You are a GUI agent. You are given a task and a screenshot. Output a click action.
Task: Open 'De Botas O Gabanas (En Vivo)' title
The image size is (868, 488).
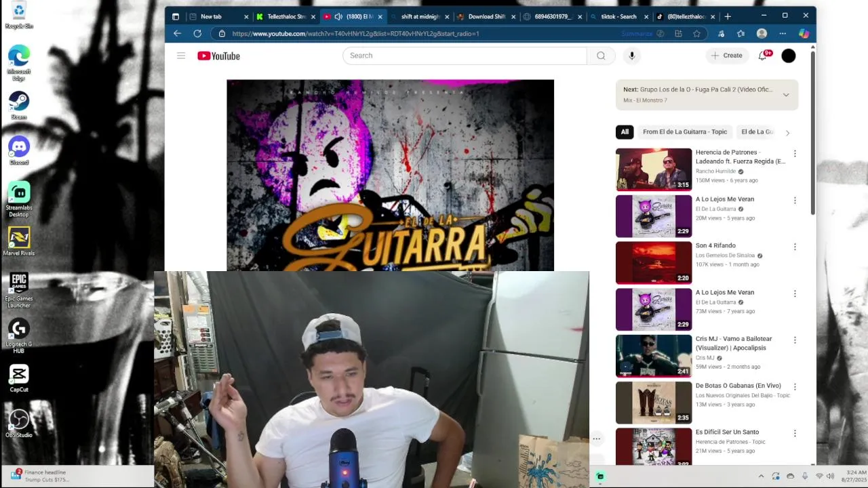click(738, 386)
